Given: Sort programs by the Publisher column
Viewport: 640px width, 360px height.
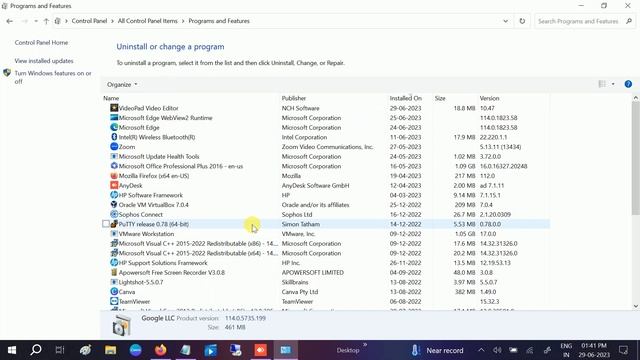Looking at the screenshot, I should click(293, 98).
